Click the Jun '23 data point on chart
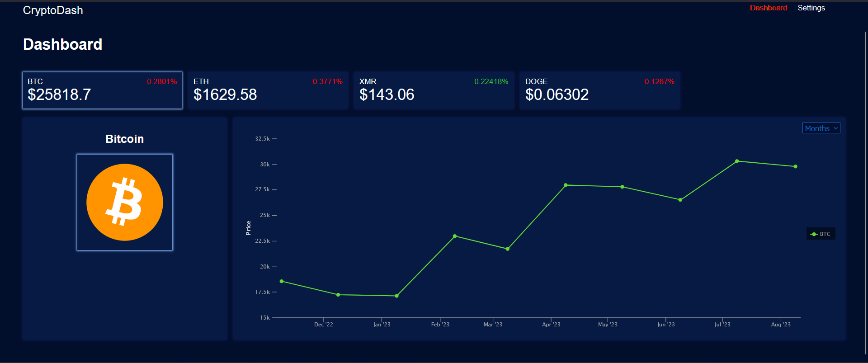 point(680,200)
